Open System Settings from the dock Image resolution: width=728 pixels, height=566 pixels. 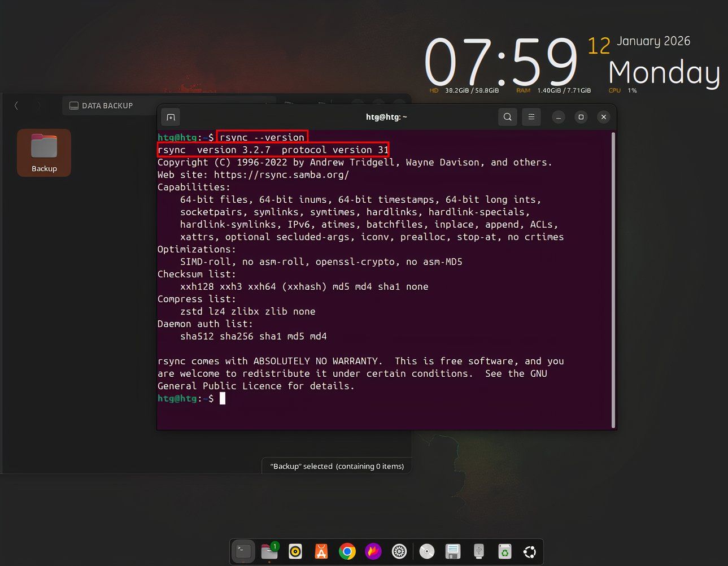pyautogui.click(x=399, y=551)
